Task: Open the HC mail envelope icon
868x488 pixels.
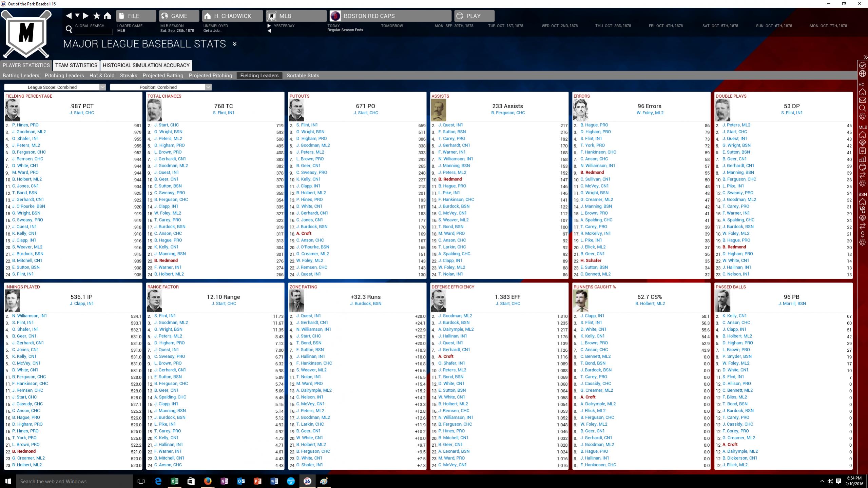Action: click(862, 100)
